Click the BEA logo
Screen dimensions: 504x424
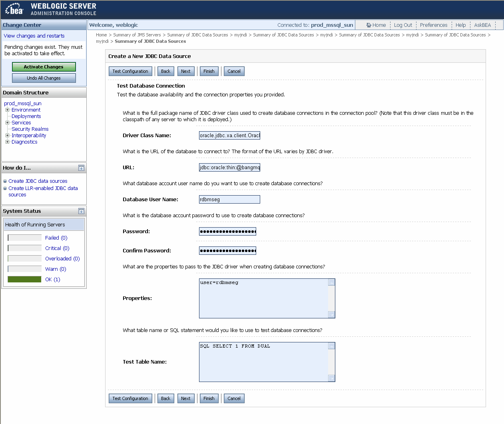click(14, 9)
